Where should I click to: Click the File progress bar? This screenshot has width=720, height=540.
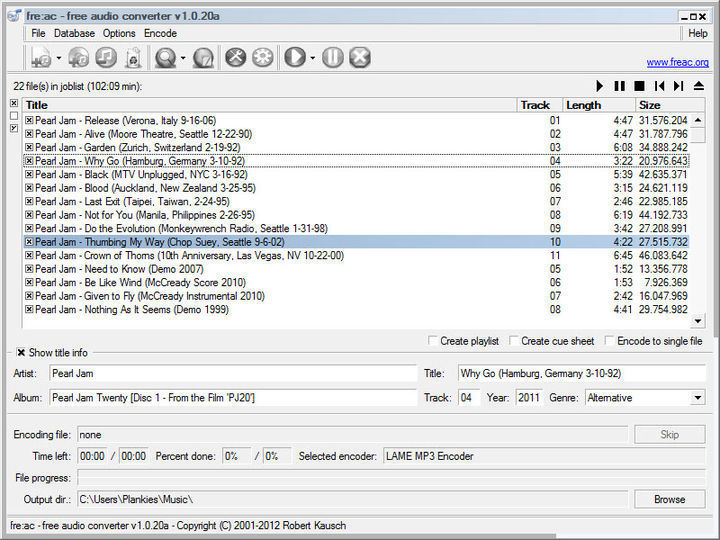(x=391, y=478)
